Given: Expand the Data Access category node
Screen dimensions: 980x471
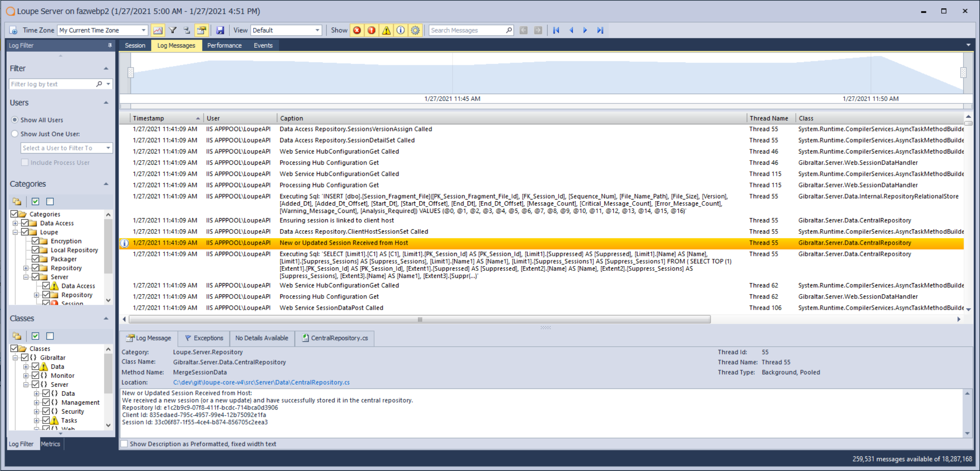Looking at the screenshot, I should [15, 223].
